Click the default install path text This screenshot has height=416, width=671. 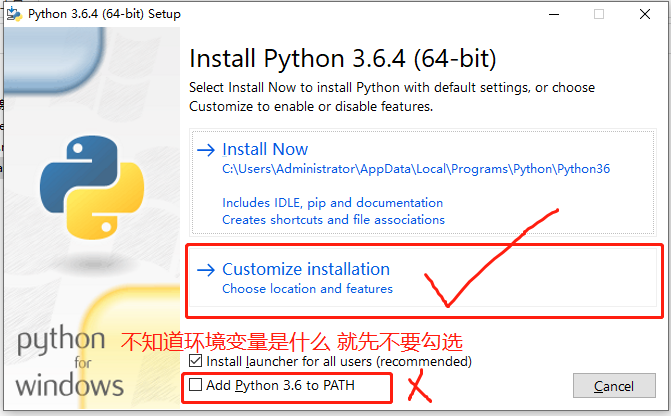[x=416, y=169]
